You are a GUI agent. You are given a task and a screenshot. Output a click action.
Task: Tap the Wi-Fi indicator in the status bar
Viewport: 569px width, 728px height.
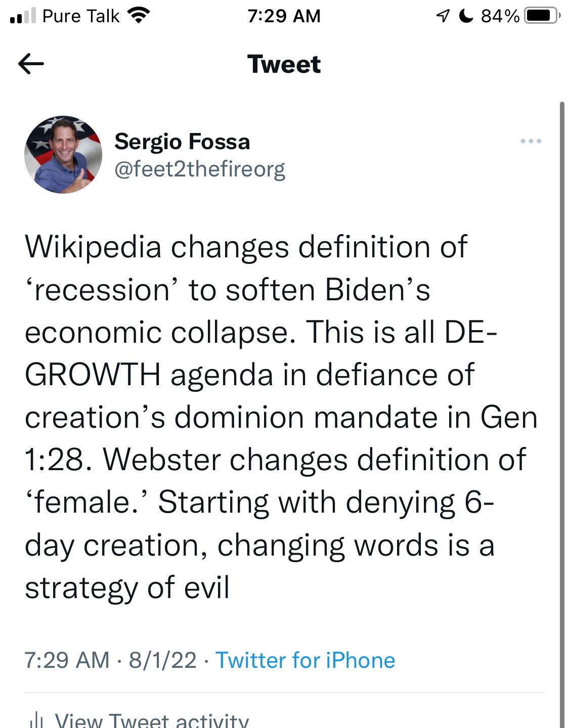click(x=138, y=14)
